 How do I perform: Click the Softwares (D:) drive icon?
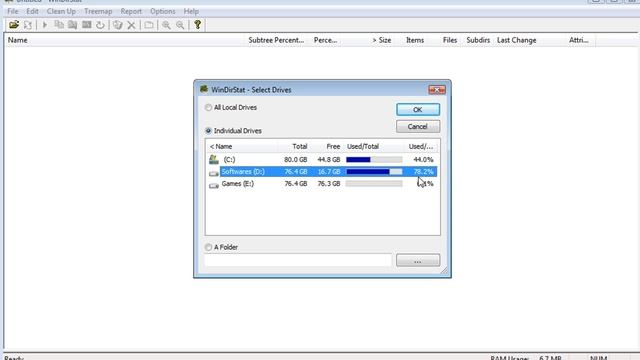pos(213,173)
